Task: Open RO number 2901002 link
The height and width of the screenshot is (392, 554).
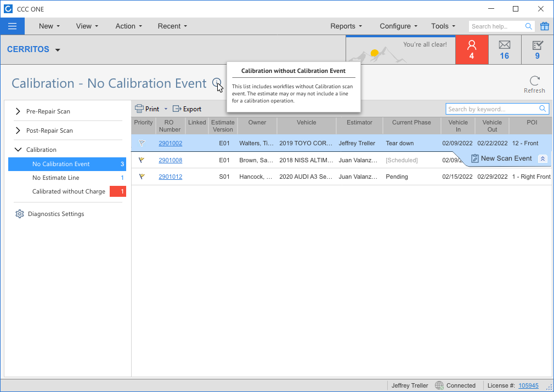Action: 170,143
